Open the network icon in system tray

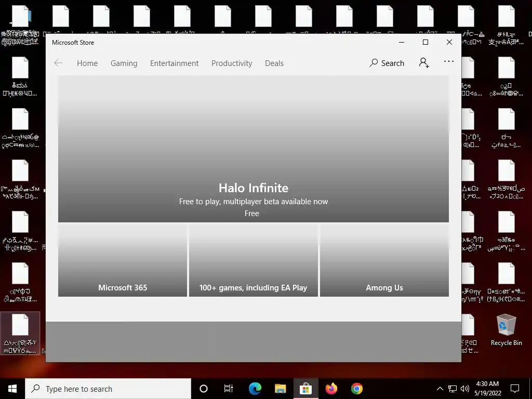point(453,389)
